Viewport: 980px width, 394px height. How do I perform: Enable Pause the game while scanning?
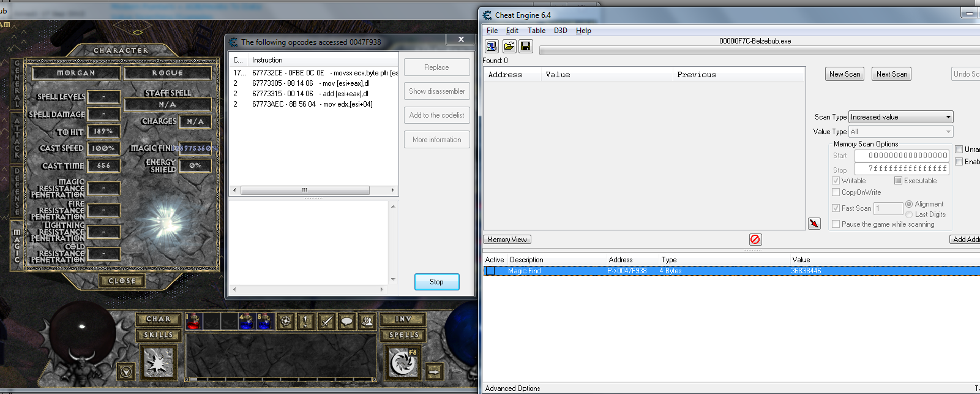click(836, 224)
